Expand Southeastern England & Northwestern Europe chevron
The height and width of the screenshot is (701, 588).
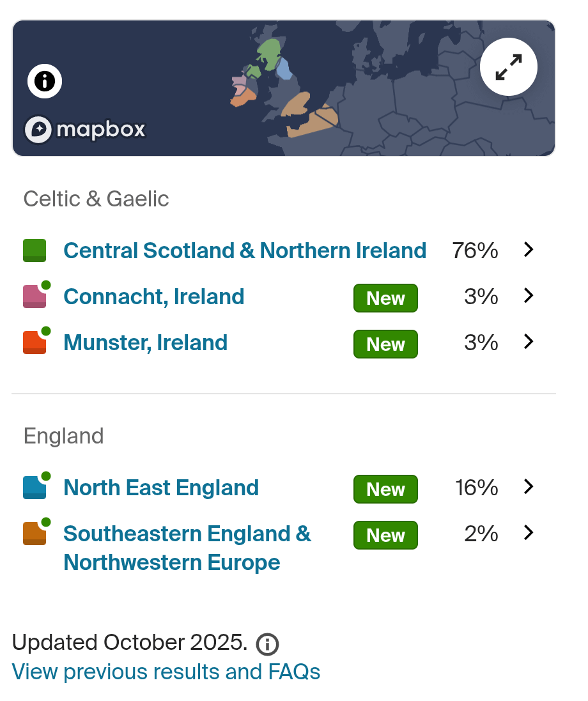pos(529,532)
